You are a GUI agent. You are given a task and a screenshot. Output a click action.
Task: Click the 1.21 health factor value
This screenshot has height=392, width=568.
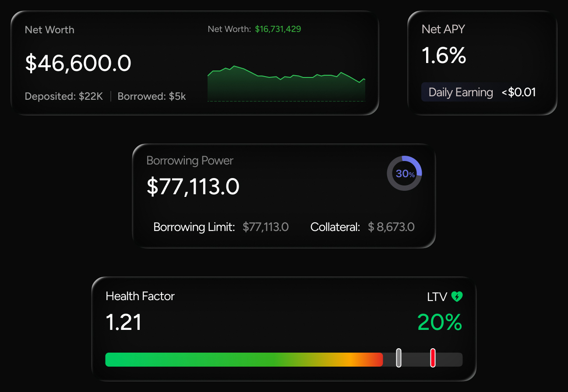(x=124, y=322)
